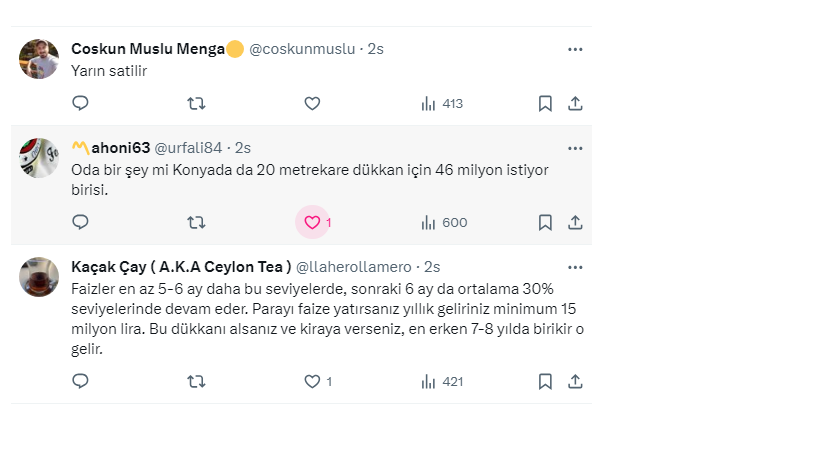Screen dimensions: 837x463
Task: Unlike ahoni63's tweet with pink heart
Action: click(312, 222)
